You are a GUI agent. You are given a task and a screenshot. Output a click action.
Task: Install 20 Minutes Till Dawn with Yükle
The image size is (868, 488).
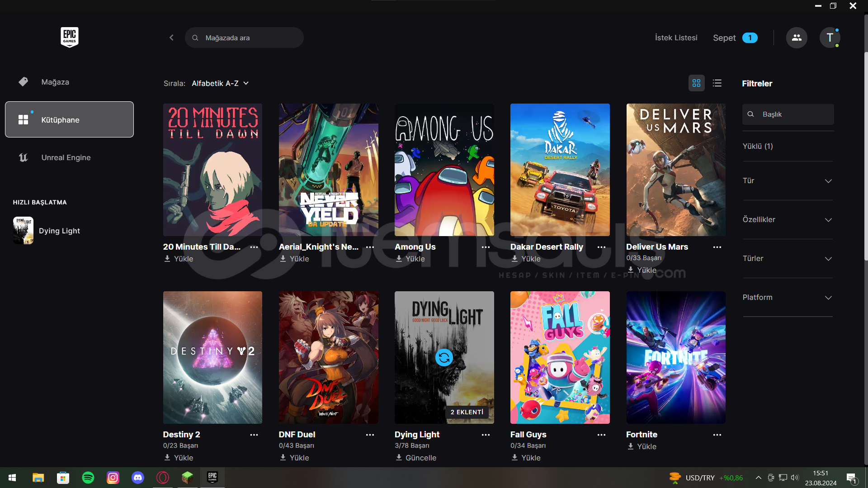click(179, 259)
